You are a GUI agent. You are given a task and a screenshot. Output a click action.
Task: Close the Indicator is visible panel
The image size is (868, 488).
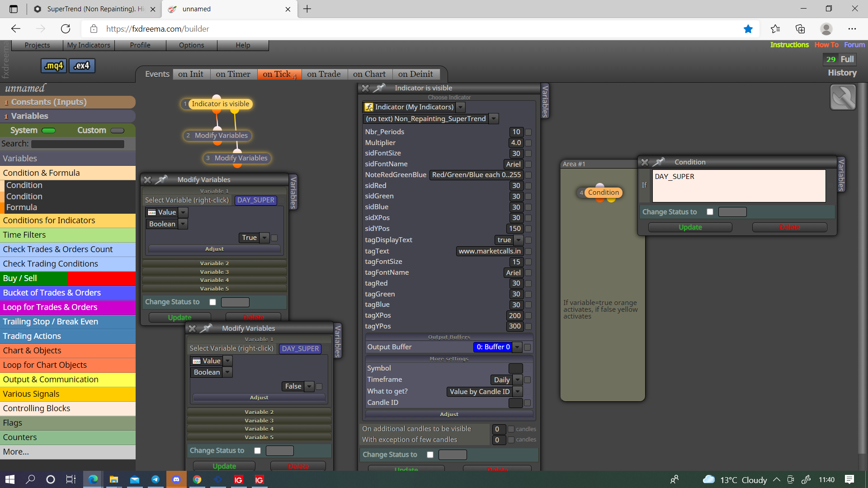click(x=365, y=88)
